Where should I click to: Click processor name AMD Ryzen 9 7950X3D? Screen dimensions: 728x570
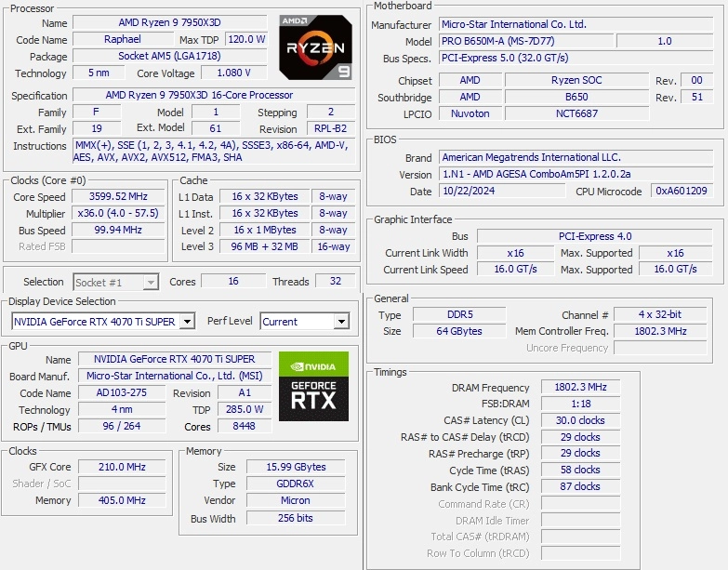(170, 22)
